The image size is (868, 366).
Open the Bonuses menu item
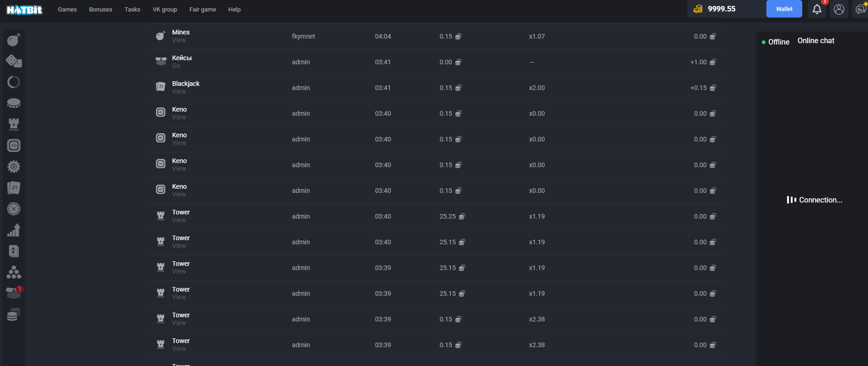[x=101, y=10]
